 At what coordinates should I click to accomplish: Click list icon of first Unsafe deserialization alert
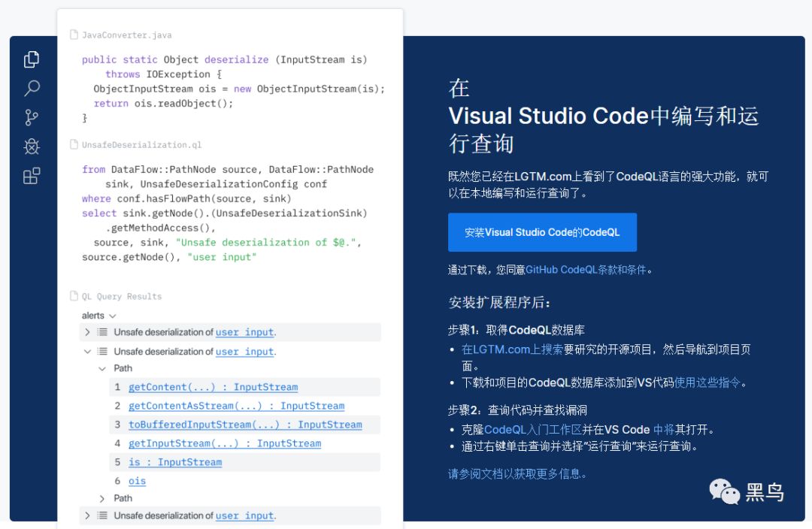tap(102, 332)
